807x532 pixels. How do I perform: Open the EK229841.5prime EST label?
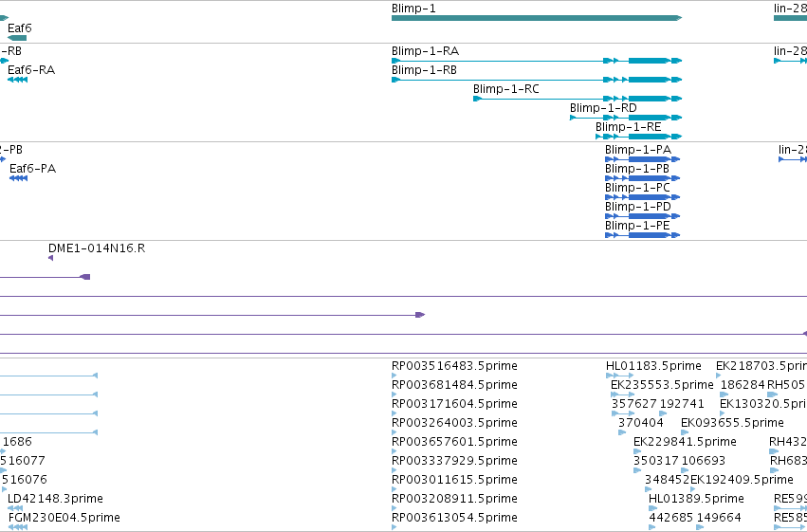pyautogui.click(x=685, y=442)
